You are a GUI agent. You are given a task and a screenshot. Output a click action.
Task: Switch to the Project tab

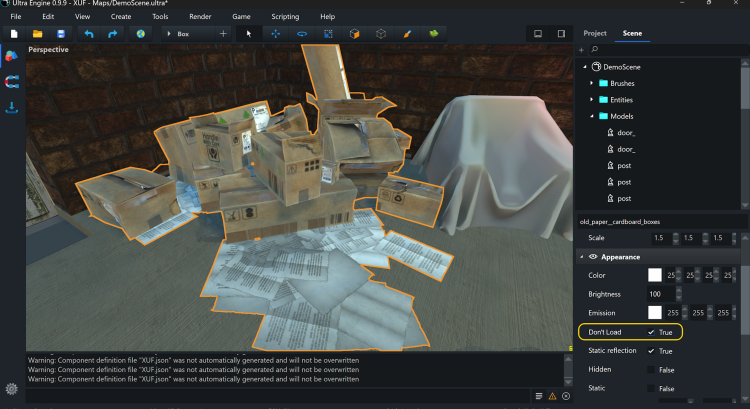pos(595,34)
